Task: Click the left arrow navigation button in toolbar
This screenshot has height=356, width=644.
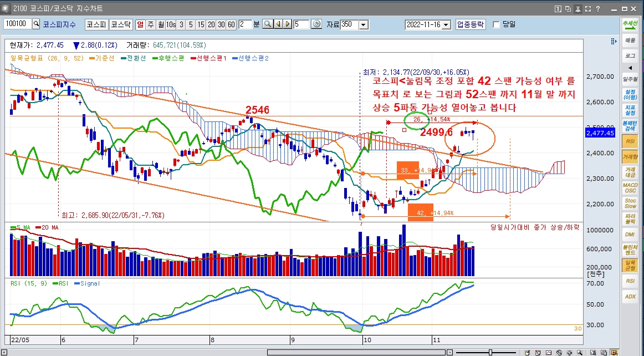Action: (x=278, y=24)
